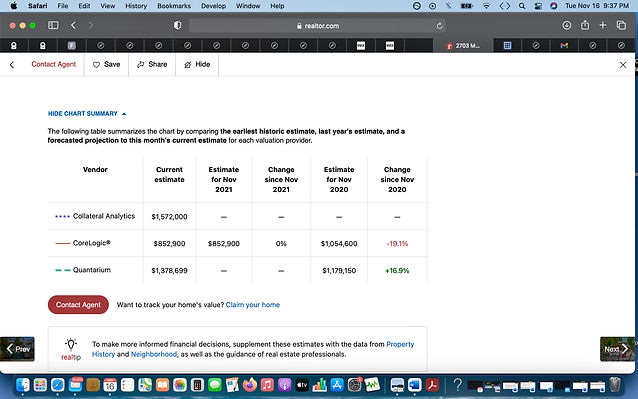Open Firefox from the Dock
Image resolution: width=638 pixels, height=399 pixels.
click(x=249, y=384)
